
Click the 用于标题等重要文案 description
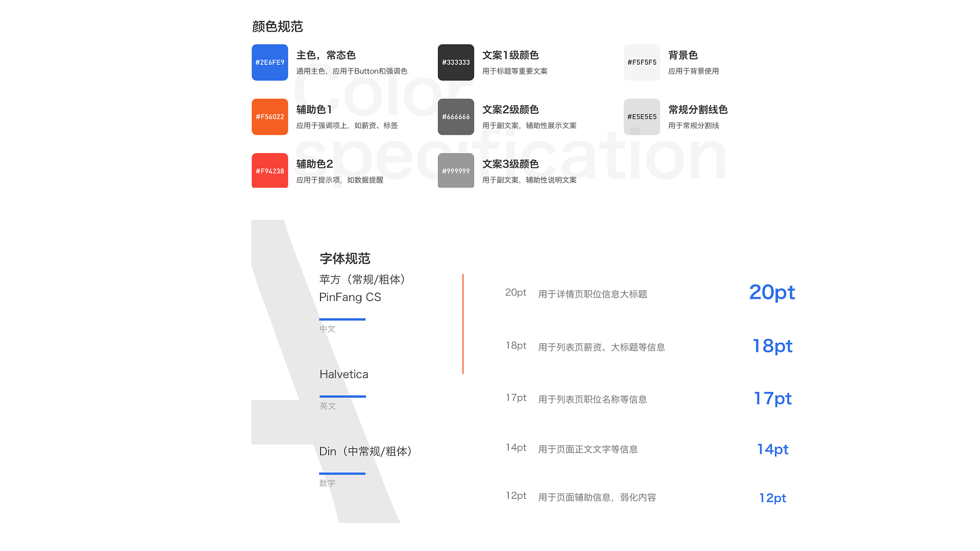[x=514, y=71]
